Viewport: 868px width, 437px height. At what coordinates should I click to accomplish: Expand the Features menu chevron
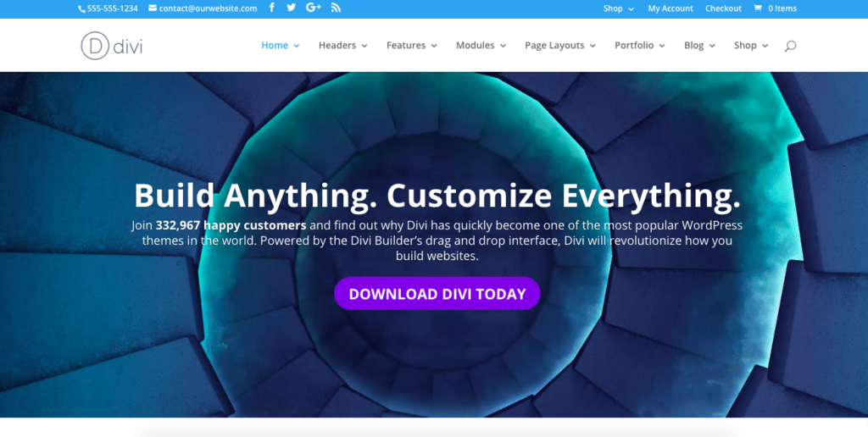pos(434,46)
